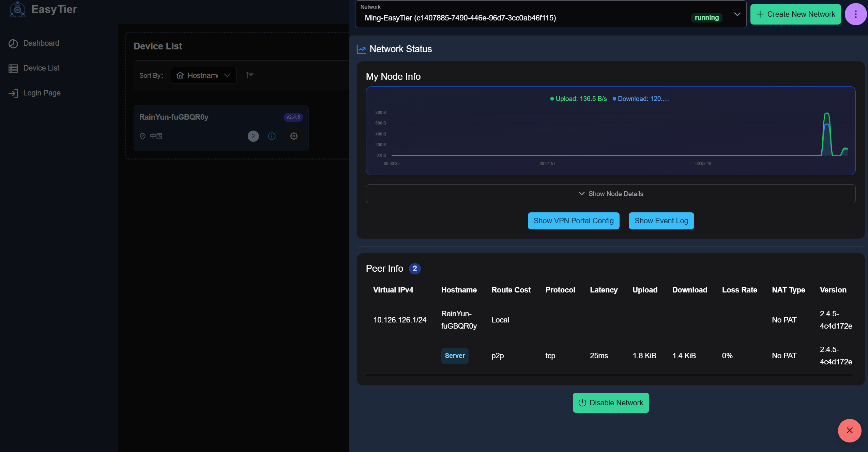The height and width of the screenshot is (452, 868).
Task: Click the sort order direction icon
Action: [249, 75]
